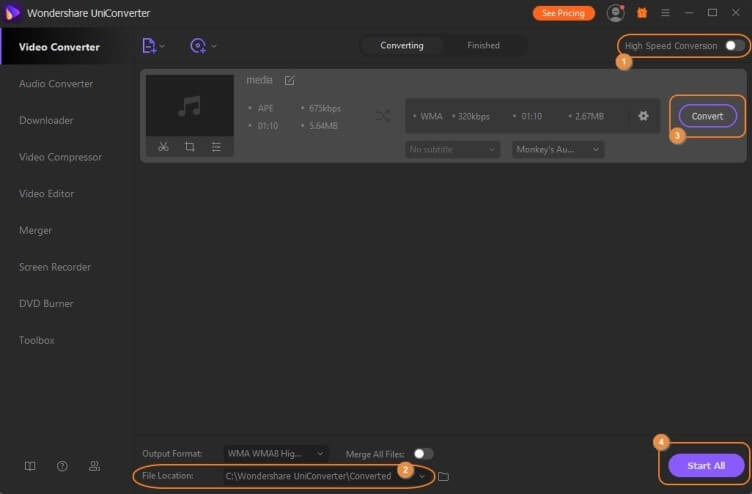Click the 2.67MB output size text
This screenshot has height=494, width=752.
pyautogui.click(x=589, y=116)
